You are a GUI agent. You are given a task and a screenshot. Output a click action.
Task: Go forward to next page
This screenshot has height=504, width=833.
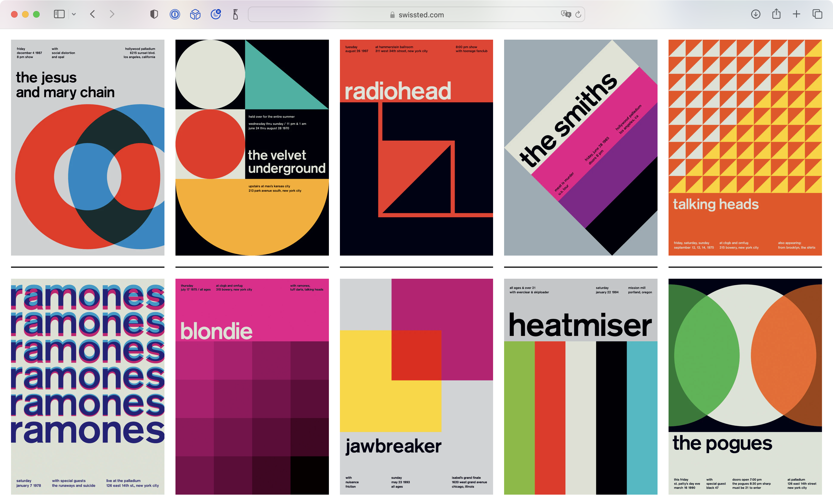click(112, 14)
